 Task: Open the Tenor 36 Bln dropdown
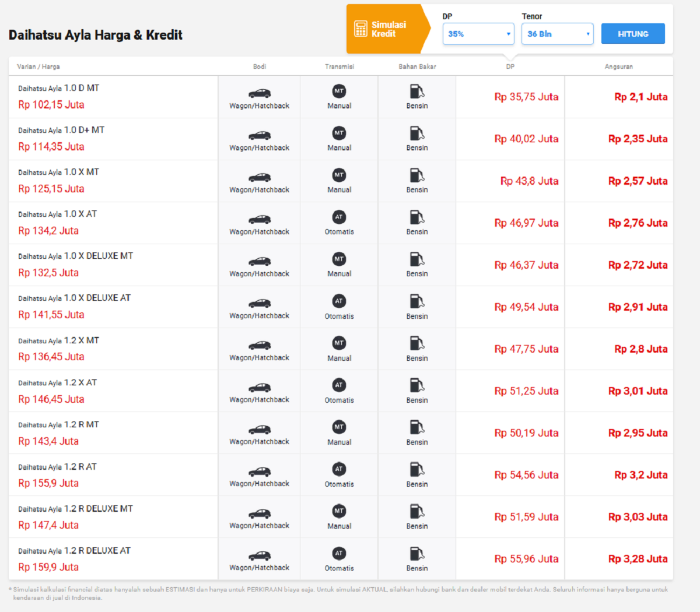pos(558,34)
